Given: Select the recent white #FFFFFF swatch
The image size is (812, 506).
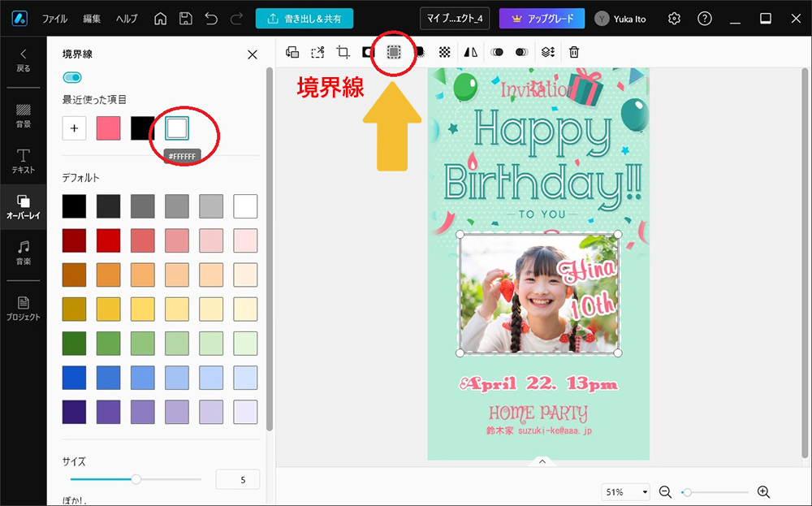Looking at the screenshot, I should click(x=176, y=128).
